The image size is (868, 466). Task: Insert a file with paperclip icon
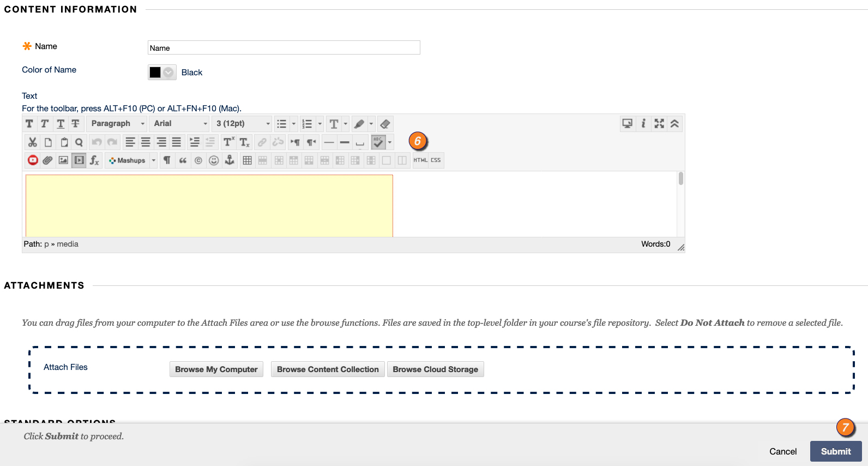pyautogui.click(x=48, y=160)
